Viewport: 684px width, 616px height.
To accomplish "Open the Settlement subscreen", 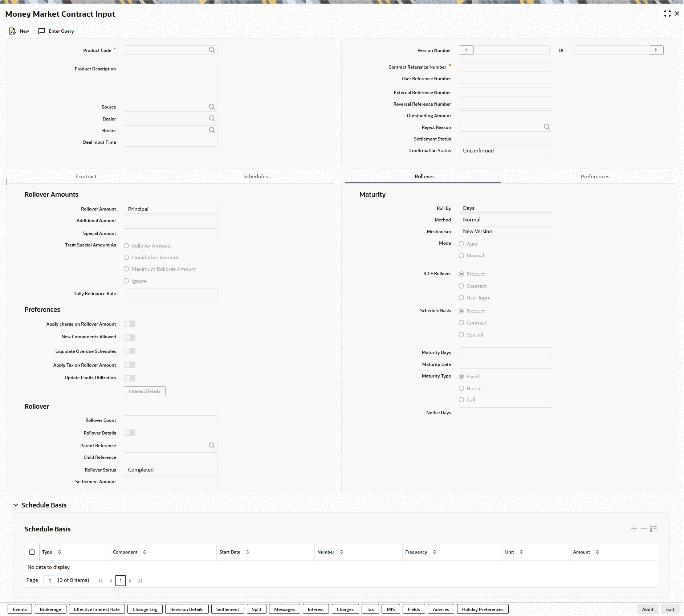I will (x=228, y=609).
